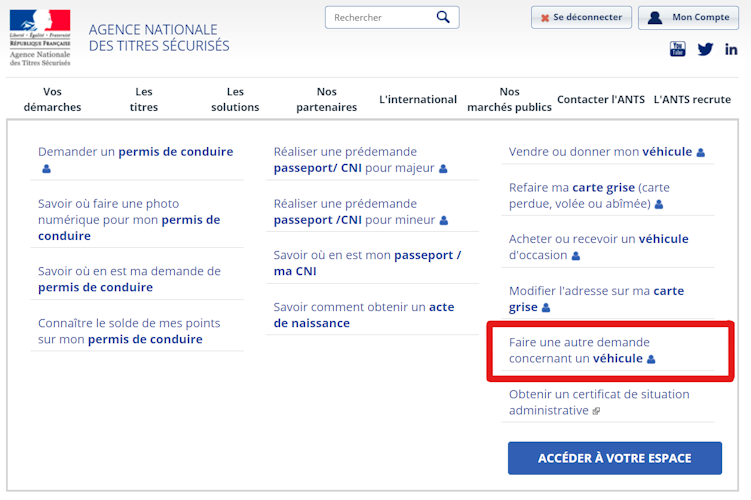The width and height of the screenshot is (751, 500).
Task: Click the user icon after passeport/CNI pour mineur
Action: 444,220
